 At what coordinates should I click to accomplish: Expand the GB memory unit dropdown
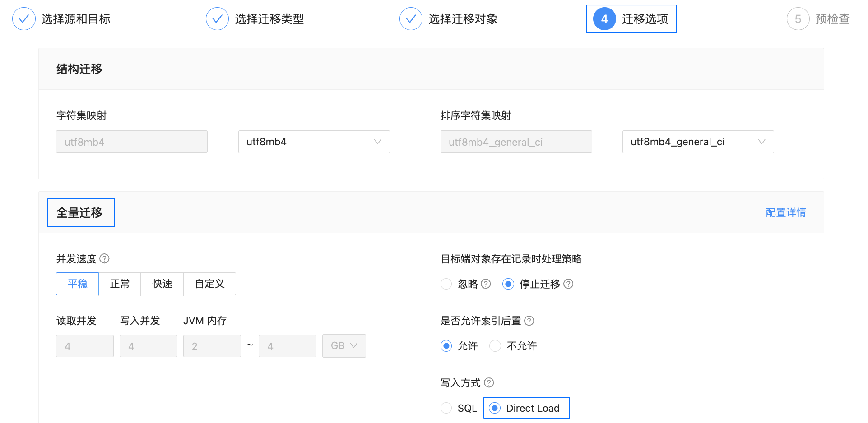coord(344,346)
